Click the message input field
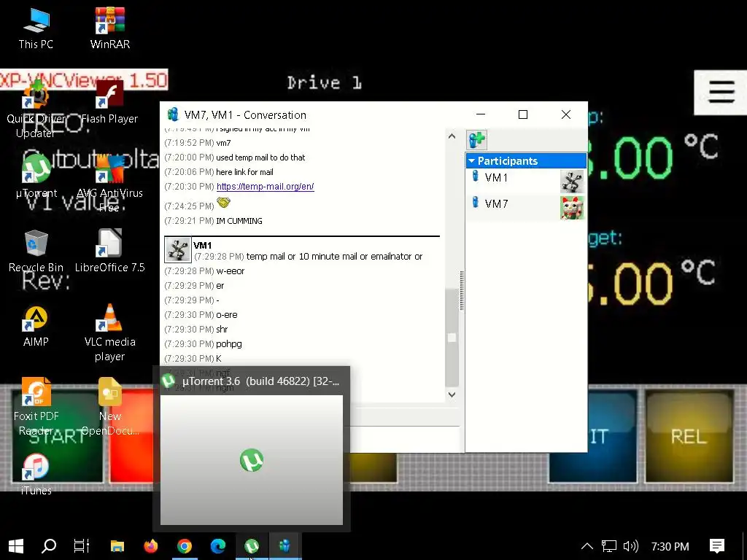This screenshot has width=747, height=560. [405, 438]
